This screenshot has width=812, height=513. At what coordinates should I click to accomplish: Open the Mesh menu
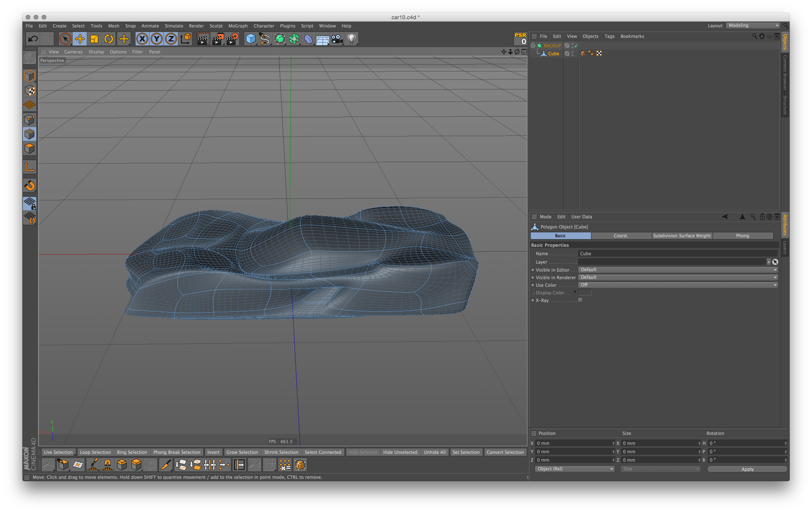114,26
